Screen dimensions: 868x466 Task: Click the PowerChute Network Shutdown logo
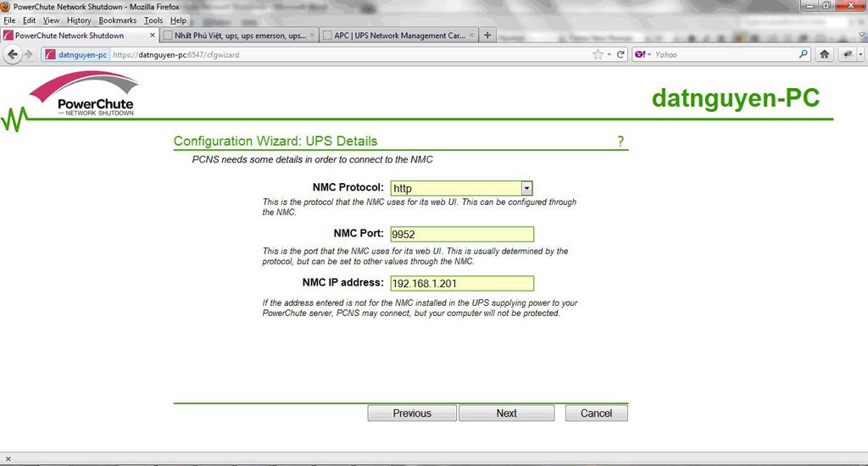pyautogui.click(x=85, y=93)
